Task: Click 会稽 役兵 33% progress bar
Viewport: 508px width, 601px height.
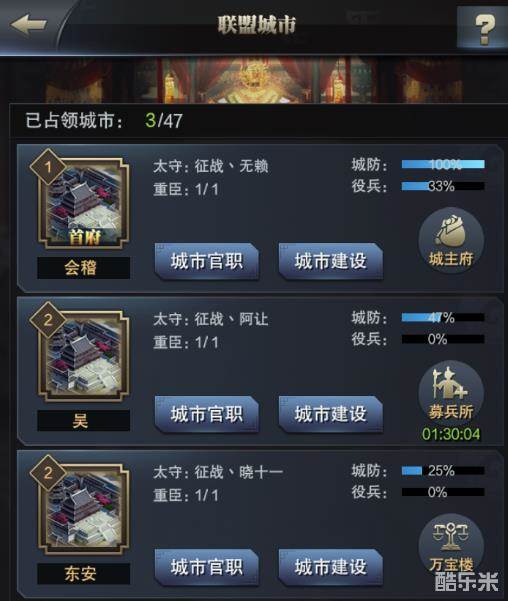Action: 443,186
